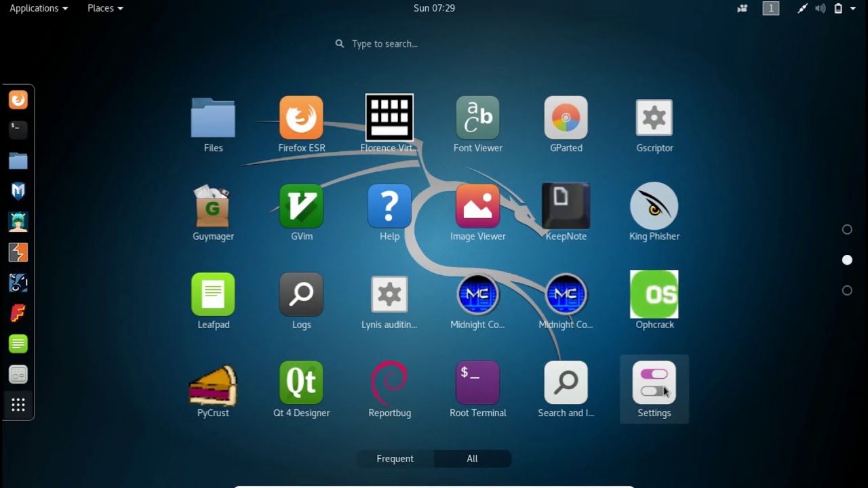Screen dimensions: 868x488
Task: Launch PyCrust app
Action: point(213,389)
